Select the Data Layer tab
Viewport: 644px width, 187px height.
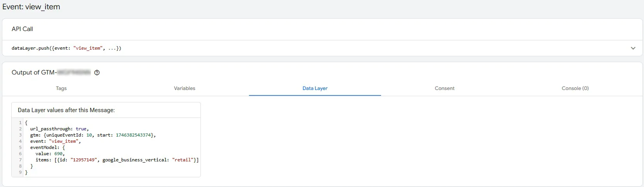pos(315,88)
